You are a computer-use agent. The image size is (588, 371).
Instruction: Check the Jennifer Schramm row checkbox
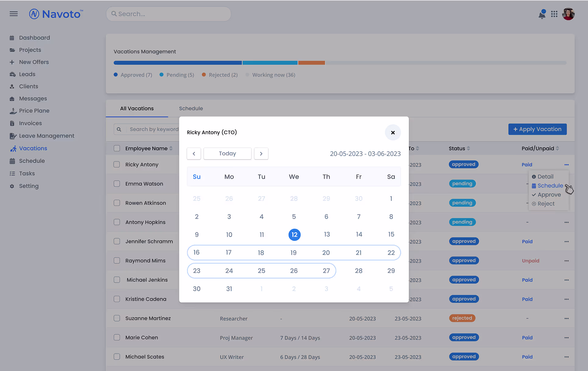117,241
